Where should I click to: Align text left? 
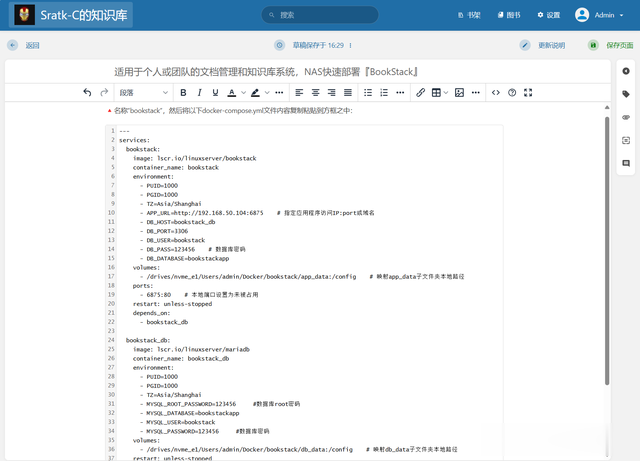(x=299, y=93)
